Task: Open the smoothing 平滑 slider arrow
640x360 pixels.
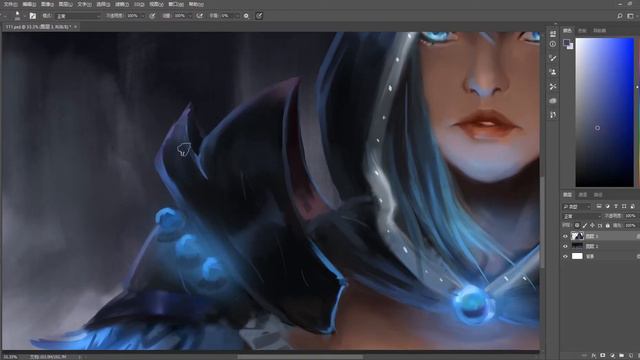Action: (x=238, y=16)
